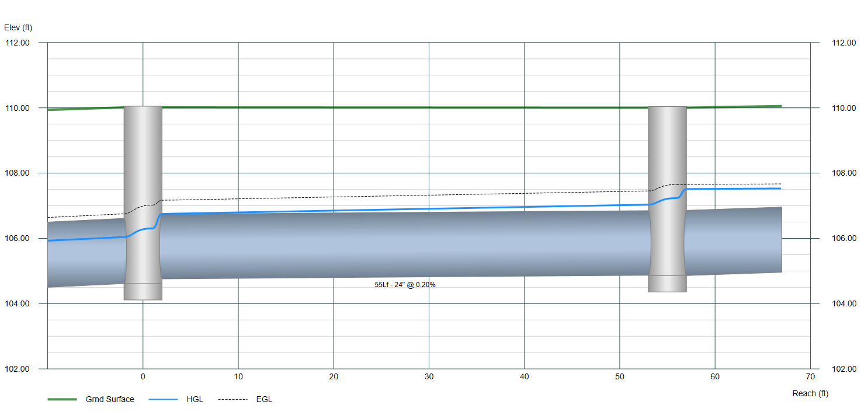Select the right manhole structure near reach 55
This screenshot has height=412, width=868.
(x=667, y=199)
